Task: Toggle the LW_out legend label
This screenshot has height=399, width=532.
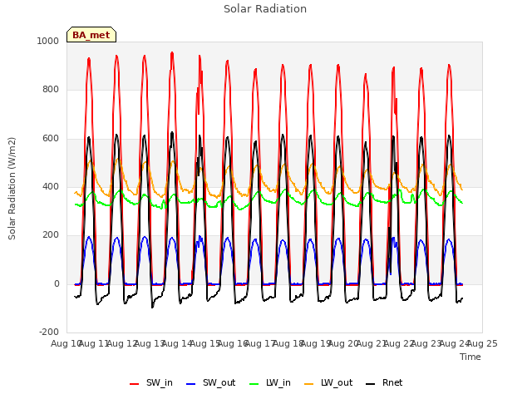Action: point(337,382)
